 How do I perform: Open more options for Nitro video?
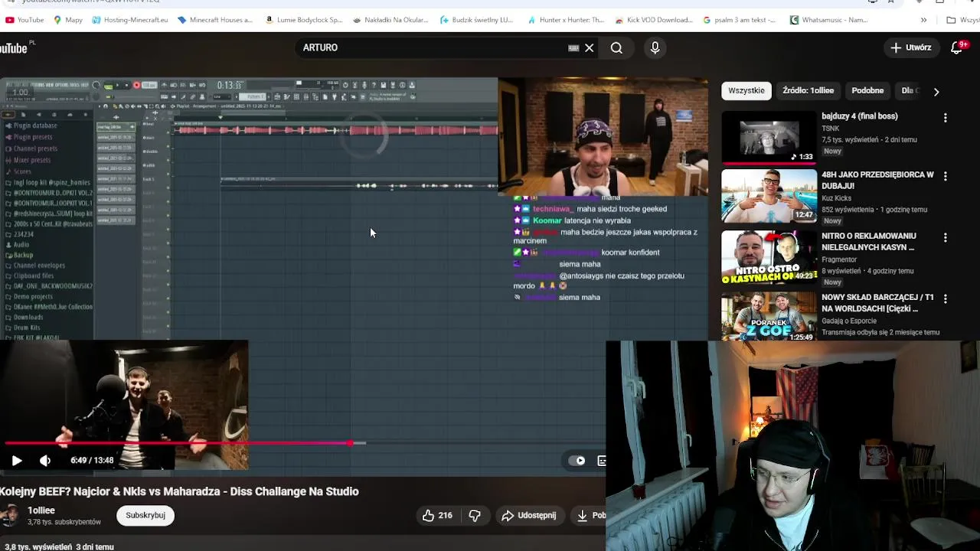[x=946, y=238]
